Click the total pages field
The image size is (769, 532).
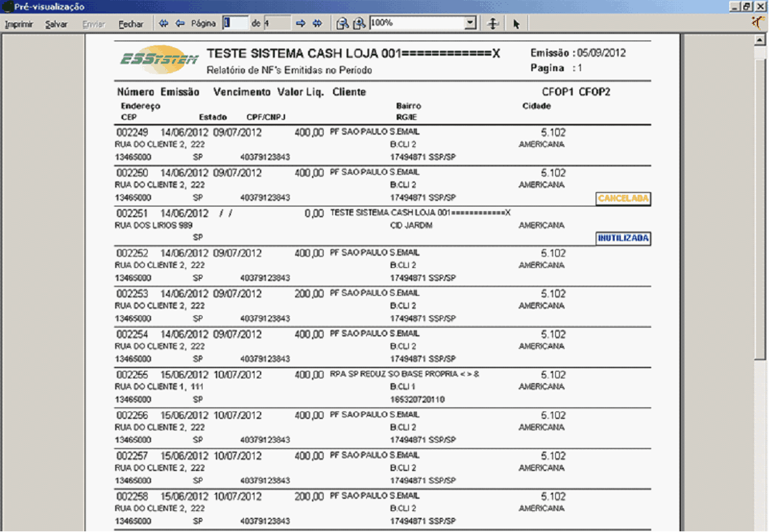pos(277,23)
